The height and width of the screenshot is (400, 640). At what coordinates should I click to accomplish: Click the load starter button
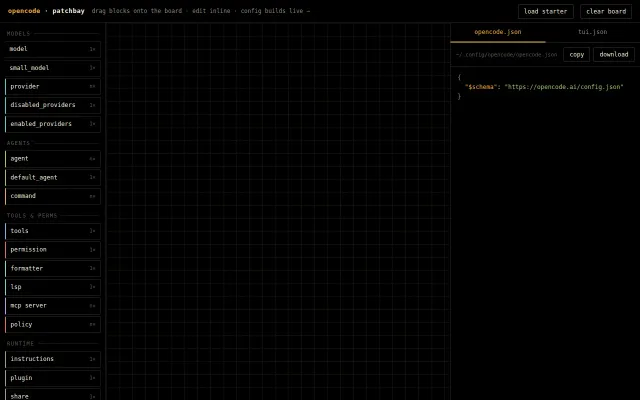coord(545,11)
